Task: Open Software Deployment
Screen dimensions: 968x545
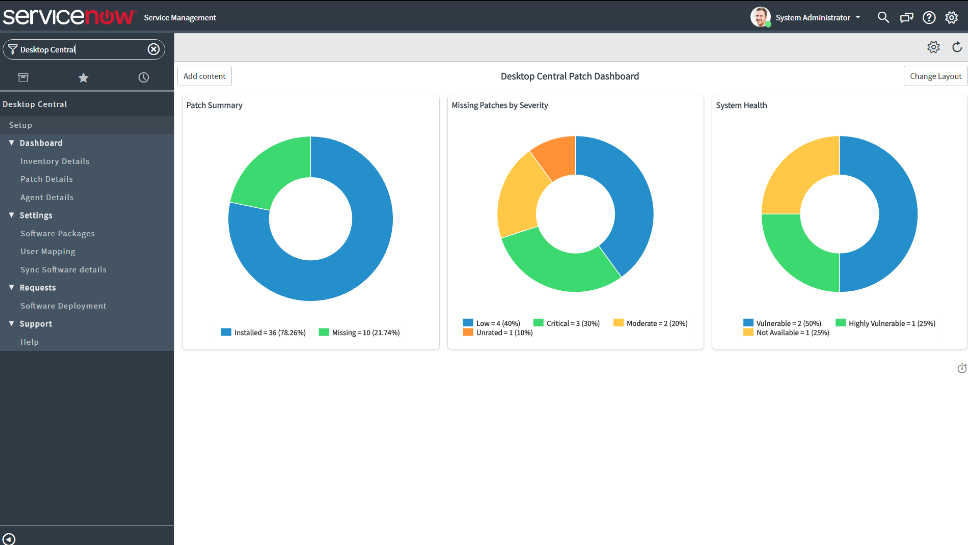Action: (x=63, y=306)
